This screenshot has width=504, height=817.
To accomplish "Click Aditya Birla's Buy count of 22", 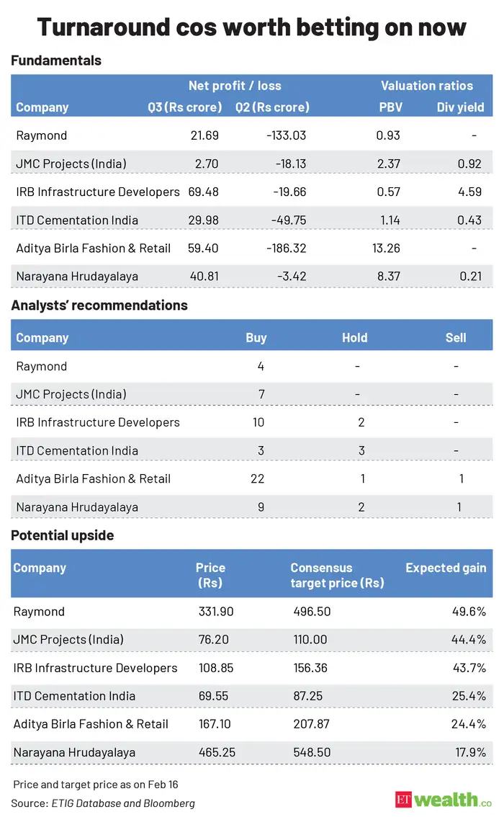I will (x=257, y=478).
